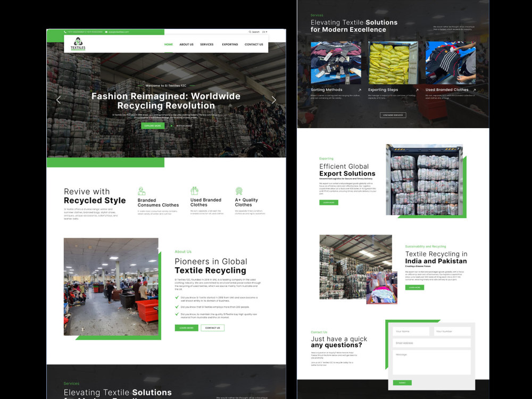The height and width of the screenshot is (399, 532).
Task: Click the WATCH VIDEO link
Action: [x=184, y=126]
